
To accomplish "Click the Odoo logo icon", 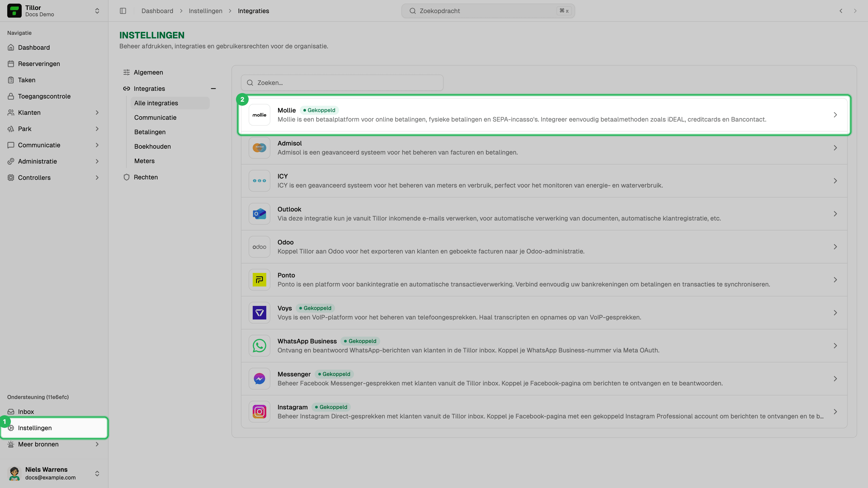I will pyautogui.click(x=259, y=247).
